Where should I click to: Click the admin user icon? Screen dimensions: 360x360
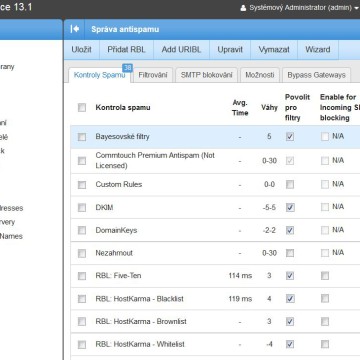point(243,8)
